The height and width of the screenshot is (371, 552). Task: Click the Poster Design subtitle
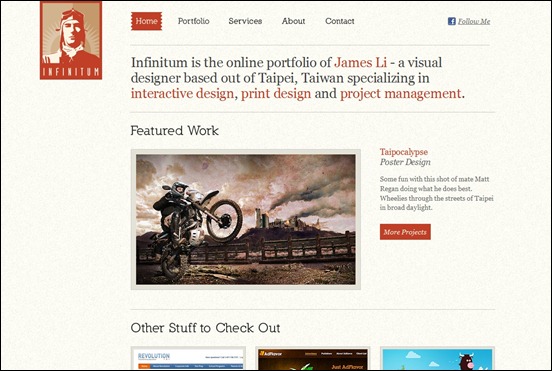[405, 162]
